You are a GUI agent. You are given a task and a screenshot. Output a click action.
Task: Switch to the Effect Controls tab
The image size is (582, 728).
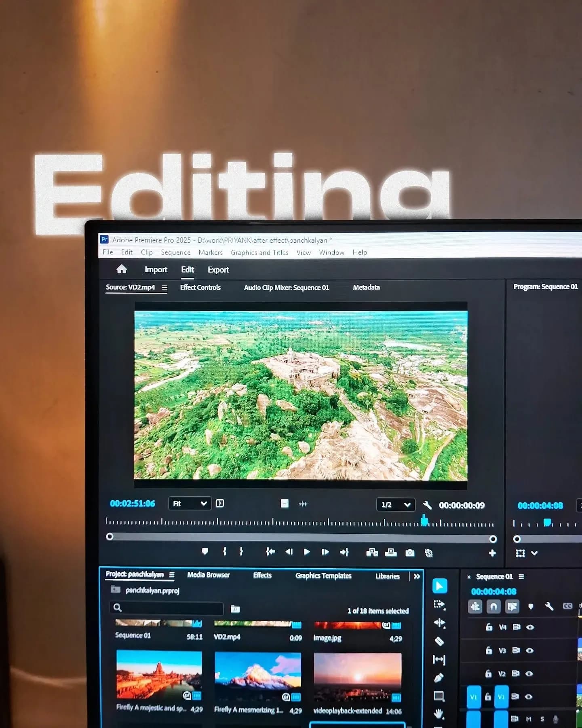tap(200, 287)
